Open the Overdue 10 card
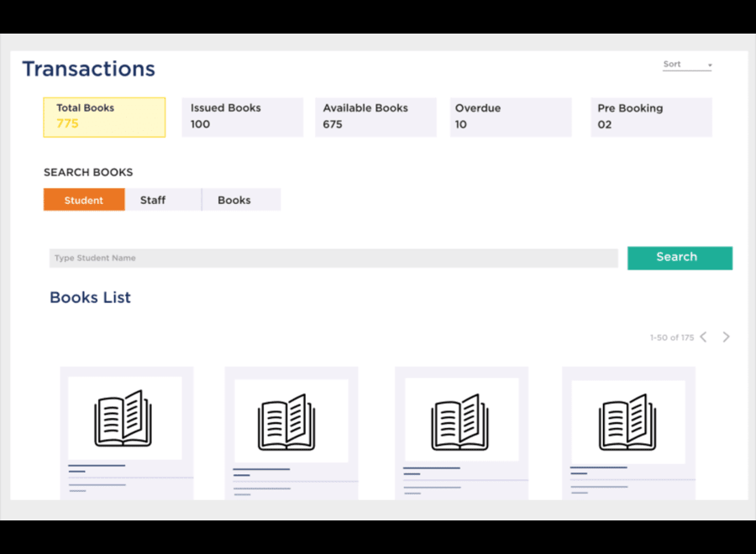Screen dimensions: 756x554 [x=510, y=117]
